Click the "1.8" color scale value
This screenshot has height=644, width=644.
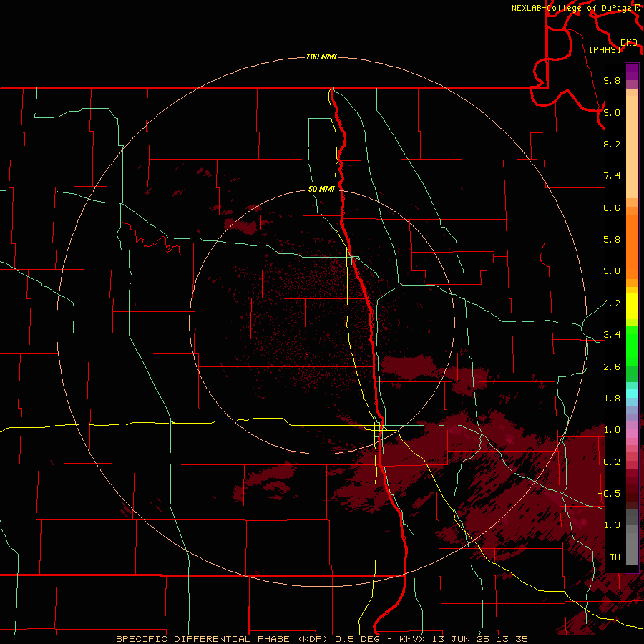click(612, 399)
